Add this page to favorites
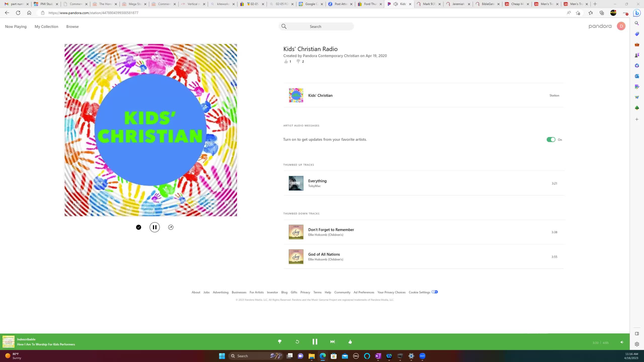 [x=578, y=13]
